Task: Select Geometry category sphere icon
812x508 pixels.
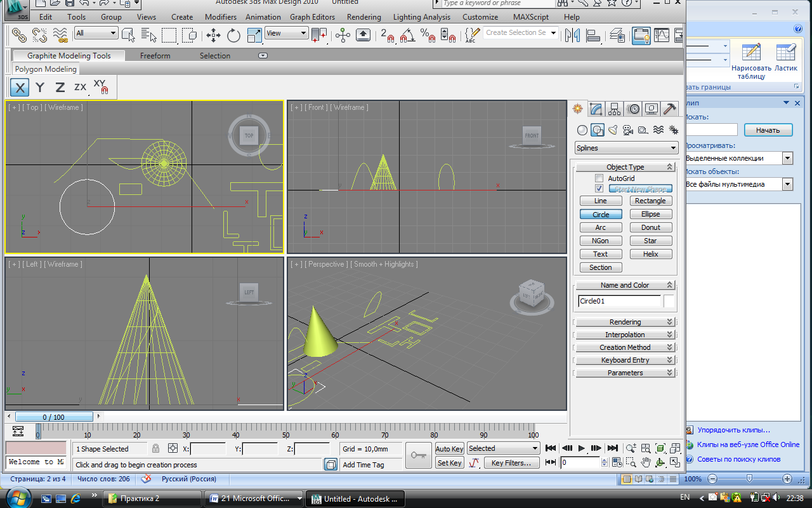Action: 582,130
